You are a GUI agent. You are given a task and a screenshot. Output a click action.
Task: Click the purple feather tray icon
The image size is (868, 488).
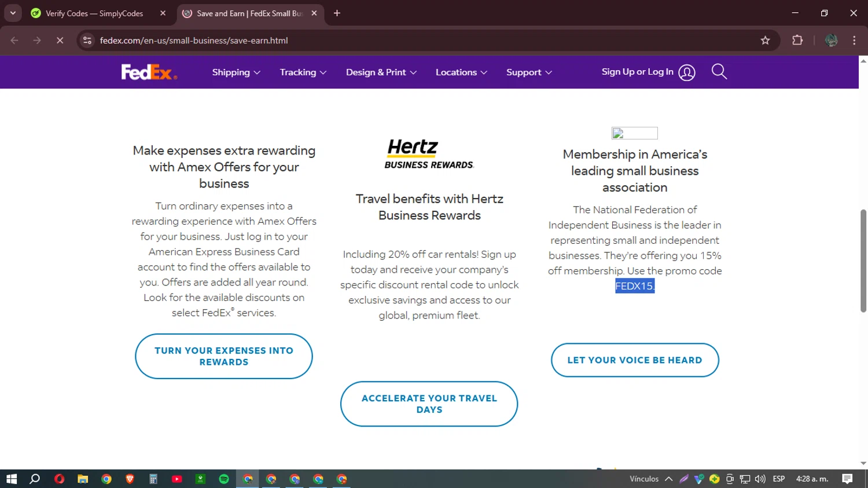point(684,479)
